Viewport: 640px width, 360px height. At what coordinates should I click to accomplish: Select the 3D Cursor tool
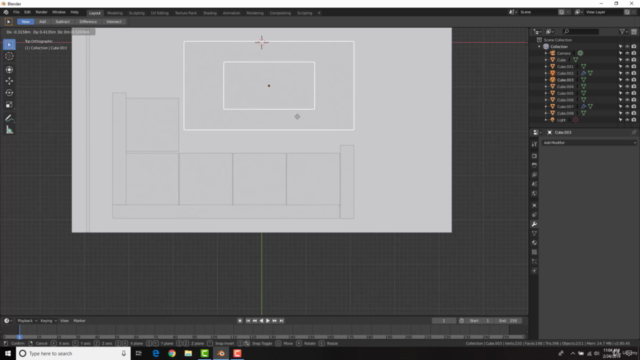[x=9, y=56]
